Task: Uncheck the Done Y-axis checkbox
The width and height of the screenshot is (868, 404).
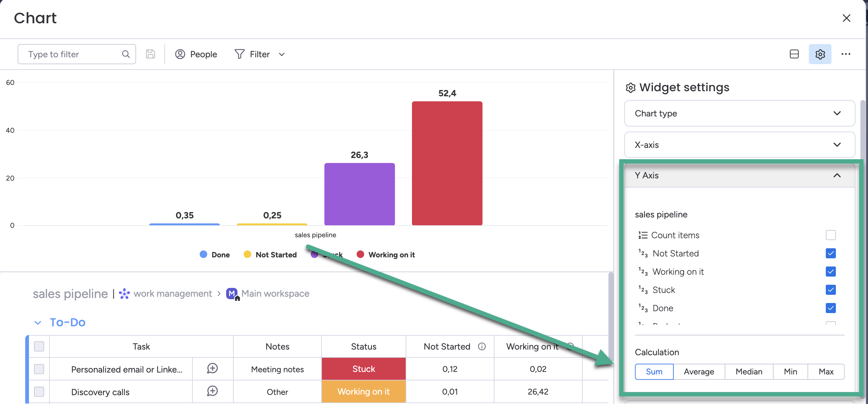Action: [830, 308]
